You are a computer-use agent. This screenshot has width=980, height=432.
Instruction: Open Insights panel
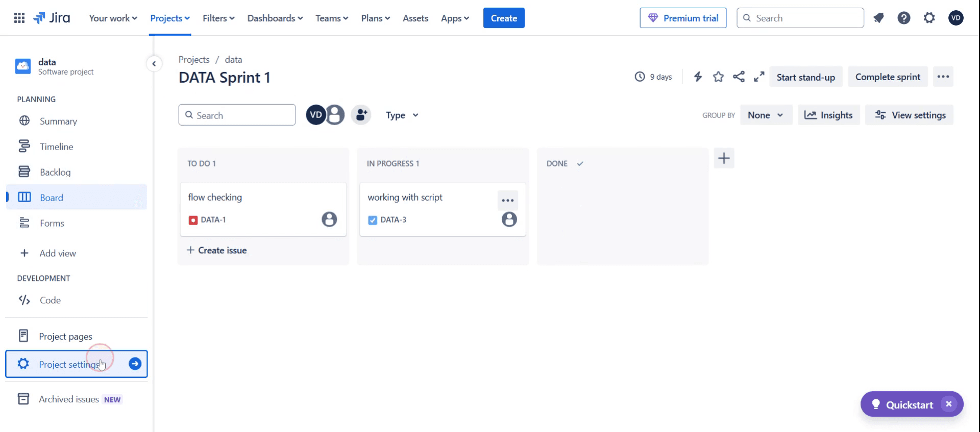[828, 115]
